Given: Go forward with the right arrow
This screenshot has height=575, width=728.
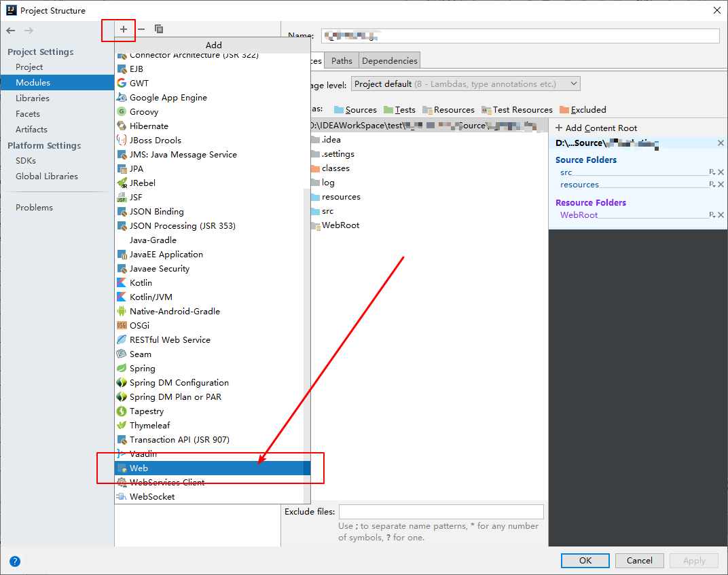Looking at the screenshot, I should click(29, 31).
